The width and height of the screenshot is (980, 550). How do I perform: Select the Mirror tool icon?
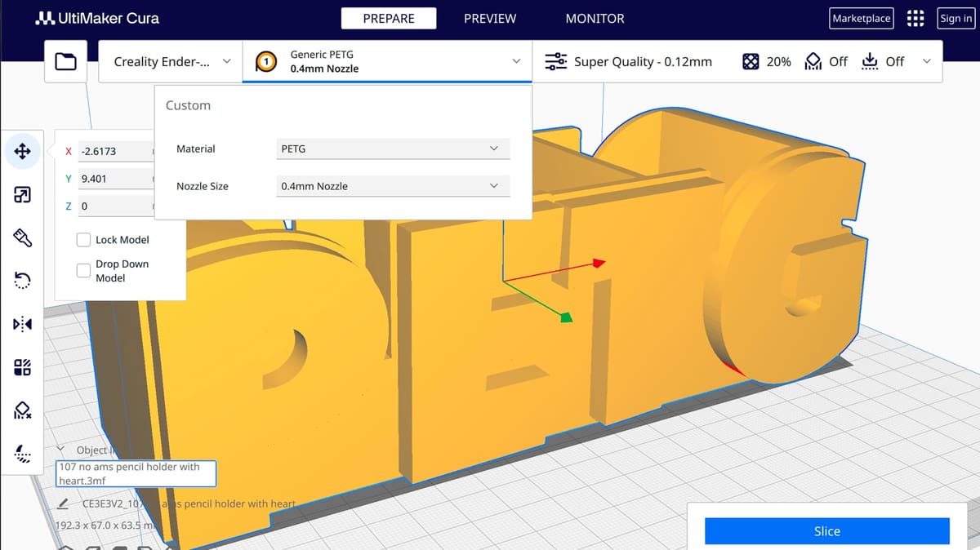pos(22,325)
